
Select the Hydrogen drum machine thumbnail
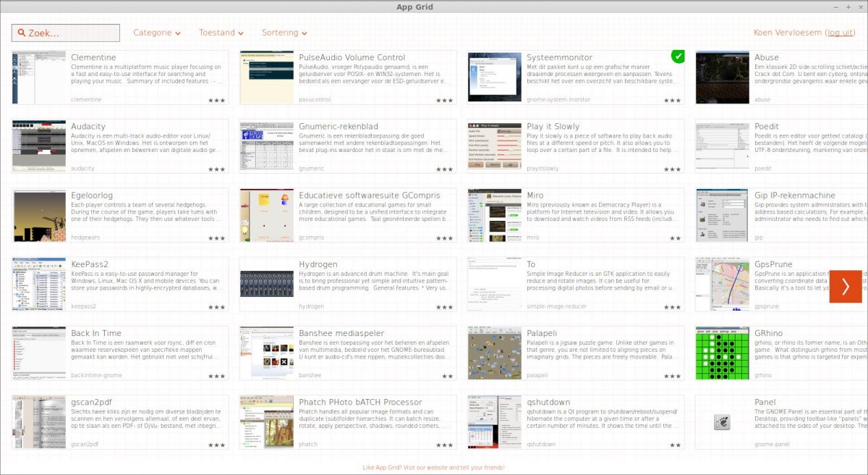tap(266, 284)
